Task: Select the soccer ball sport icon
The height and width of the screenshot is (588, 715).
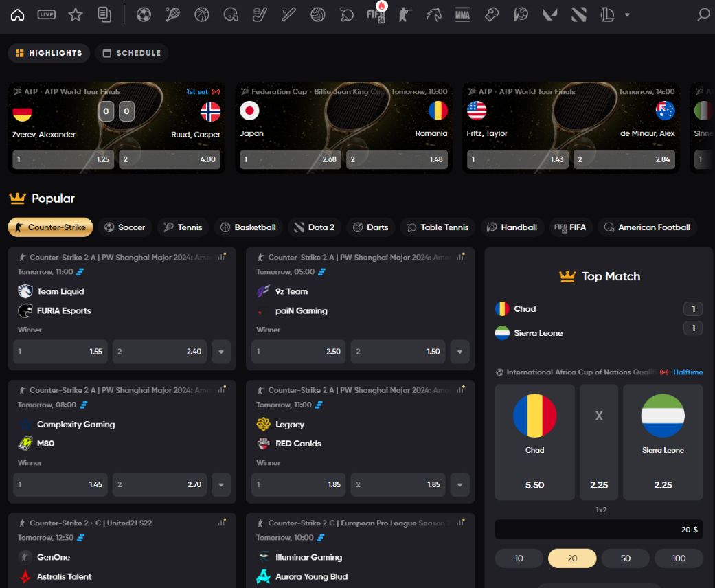Action: click(x=144, y=14)
